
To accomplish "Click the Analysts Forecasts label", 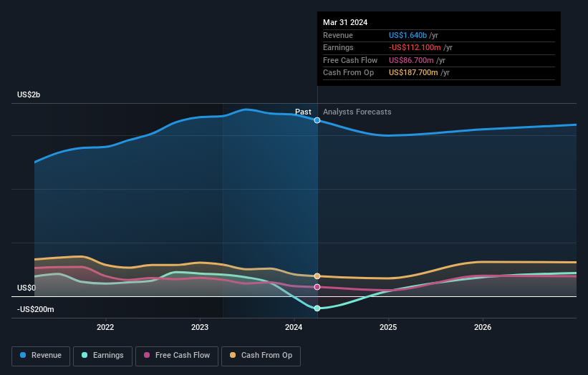I will 357,112.
